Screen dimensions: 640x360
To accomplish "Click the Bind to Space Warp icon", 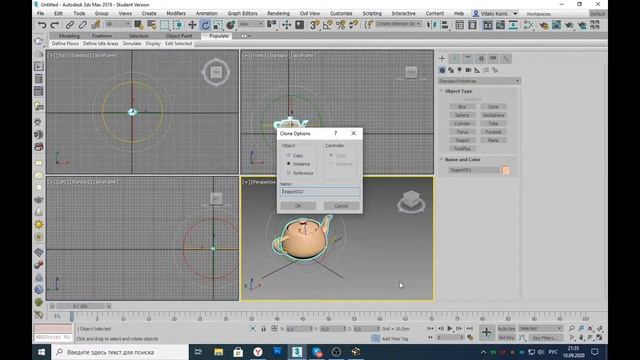I will click(x=96, y=25).
